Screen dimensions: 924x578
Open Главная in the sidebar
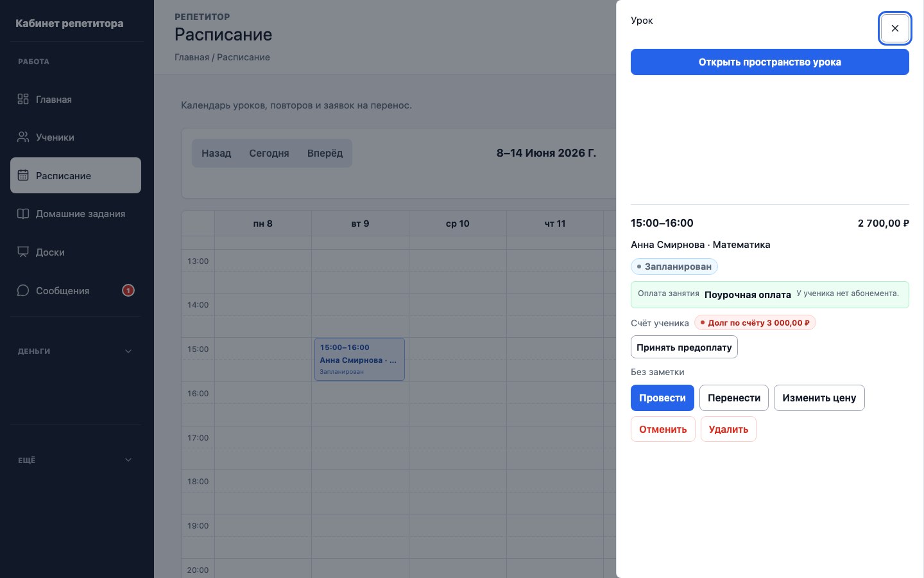(76, 99)
